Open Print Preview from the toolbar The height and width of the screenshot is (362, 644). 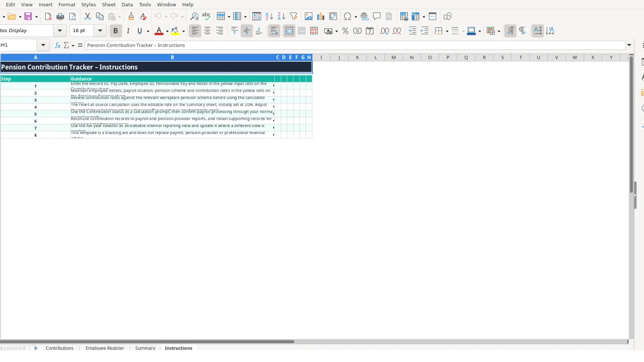(x=72, y=17)
